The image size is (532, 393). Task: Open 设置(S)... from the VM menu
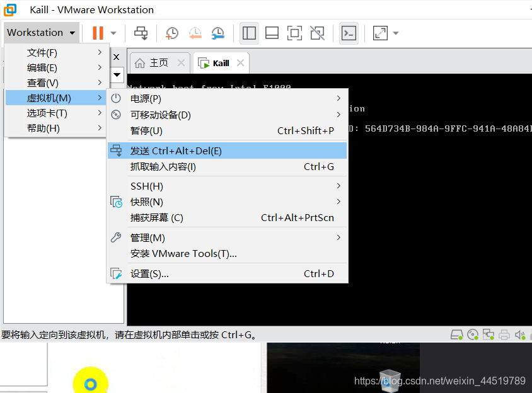(228, 273)
